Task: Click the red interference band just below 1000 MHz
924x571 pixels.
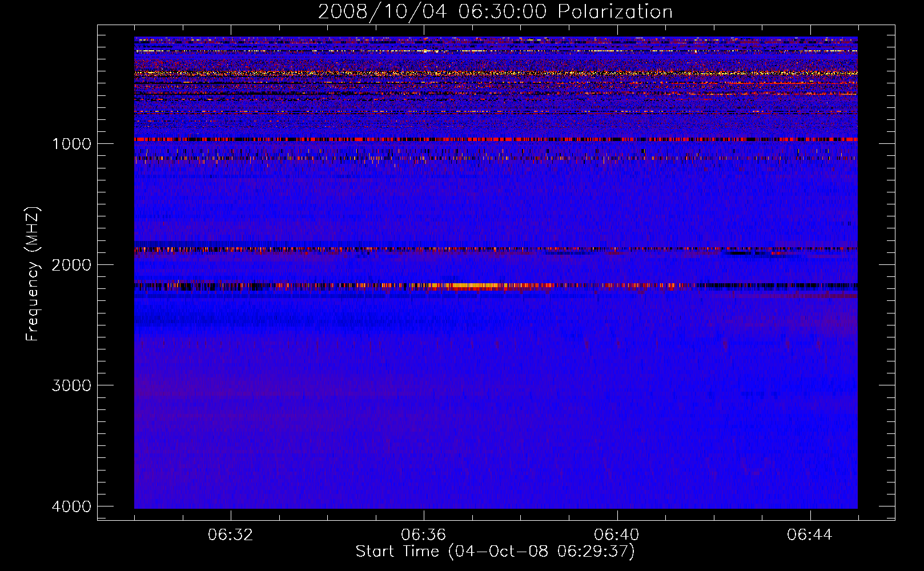Action: point(496,139)
